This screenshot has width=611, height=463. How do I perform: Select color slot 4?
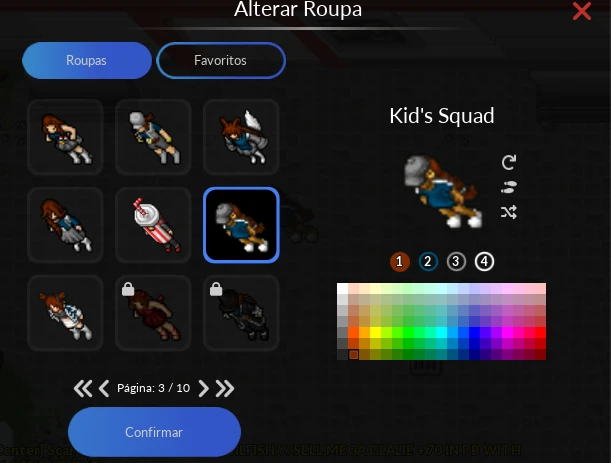(x=484, y=262)
